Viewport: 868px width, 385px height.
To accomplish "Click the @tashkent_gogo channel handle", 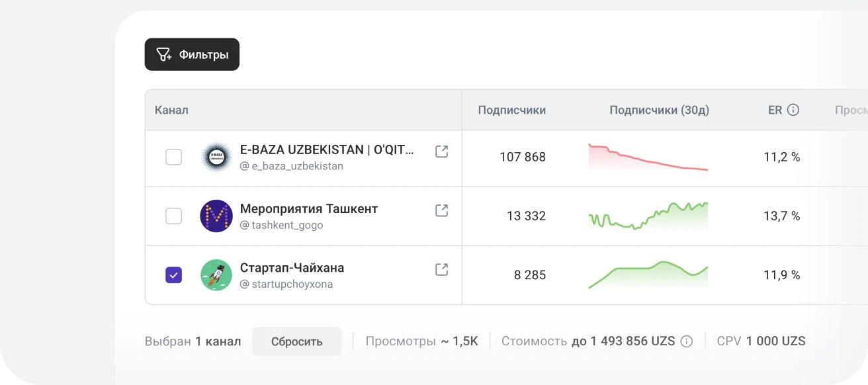I will pyautogui.click(x=282, y=225).
